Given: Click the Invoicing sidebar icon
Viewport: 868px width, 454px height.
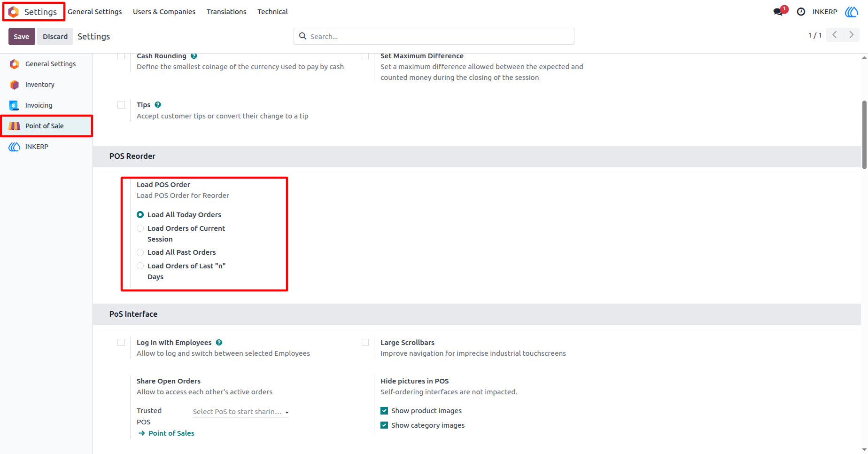Looking at the screenshot, I should pos(15,105).
